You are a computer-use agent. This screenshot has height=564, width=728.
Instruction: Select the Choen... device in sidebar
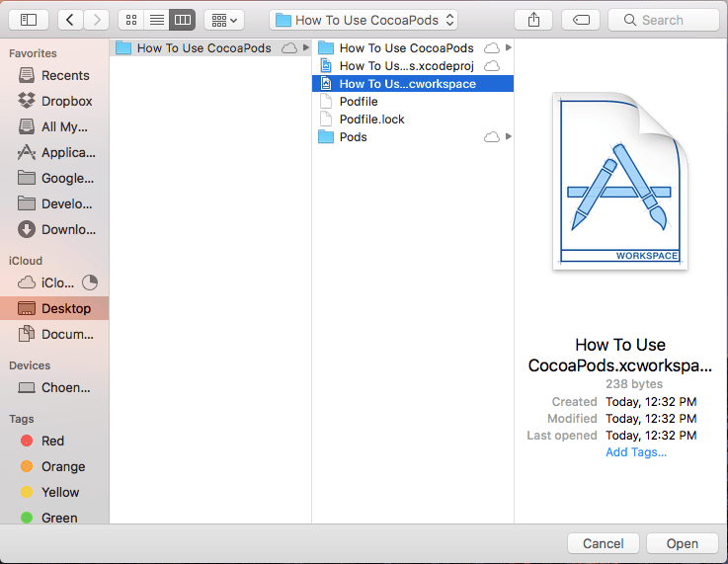pos(54,387)
